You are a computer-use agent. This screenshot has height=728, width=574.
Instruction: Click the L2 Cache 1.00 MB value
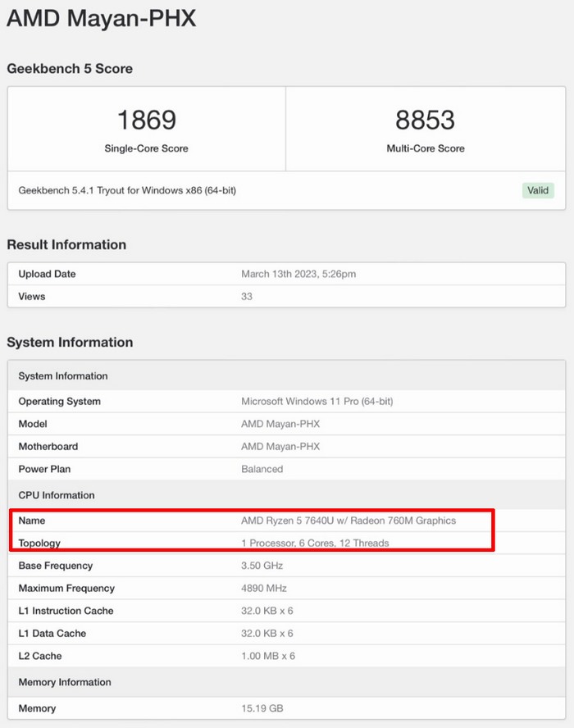(266, 656)
